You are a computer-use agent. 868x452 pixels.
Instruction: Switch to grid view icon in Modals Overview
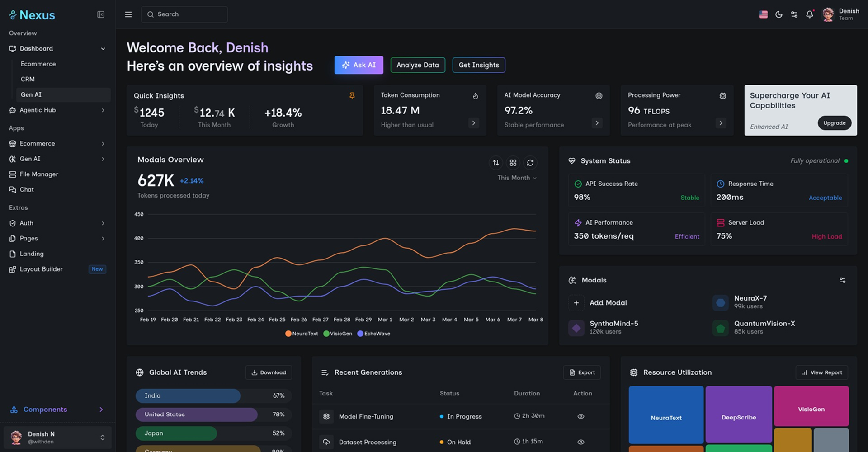click(x=513, y=163)
